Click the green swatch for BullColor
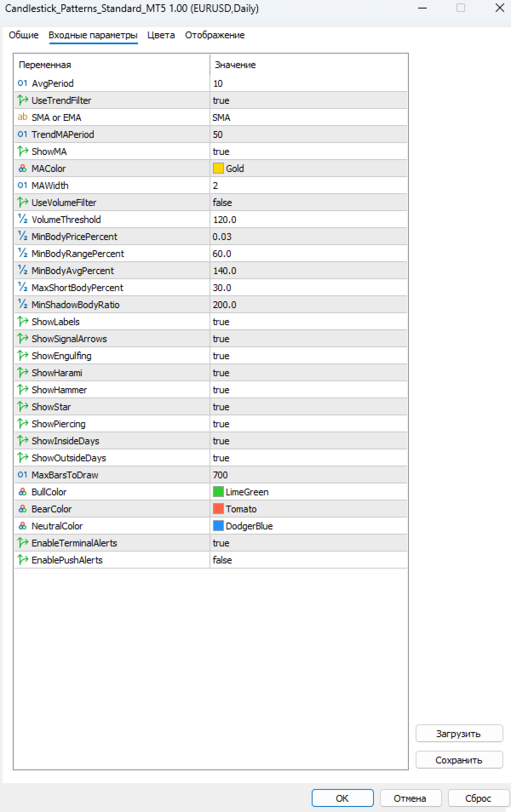The image size is (511, 812). click(x=218, y=492)
